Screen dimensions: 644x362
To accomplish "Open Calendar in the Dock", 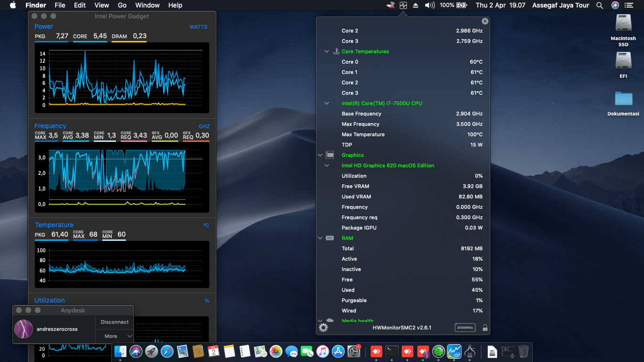I will click(214, 351).
